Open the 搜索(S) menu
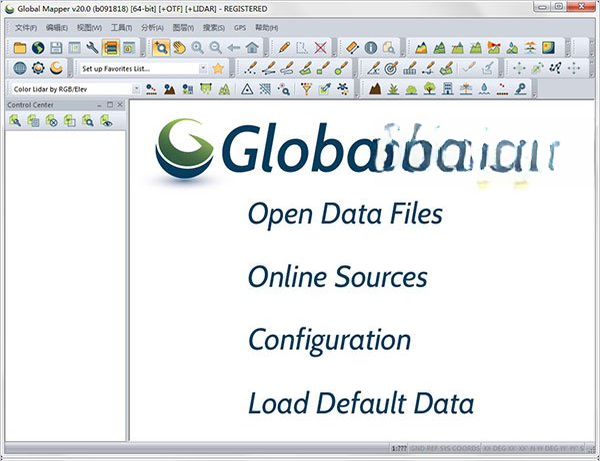This screenshot has width=600, height=461. click(214, 28)
